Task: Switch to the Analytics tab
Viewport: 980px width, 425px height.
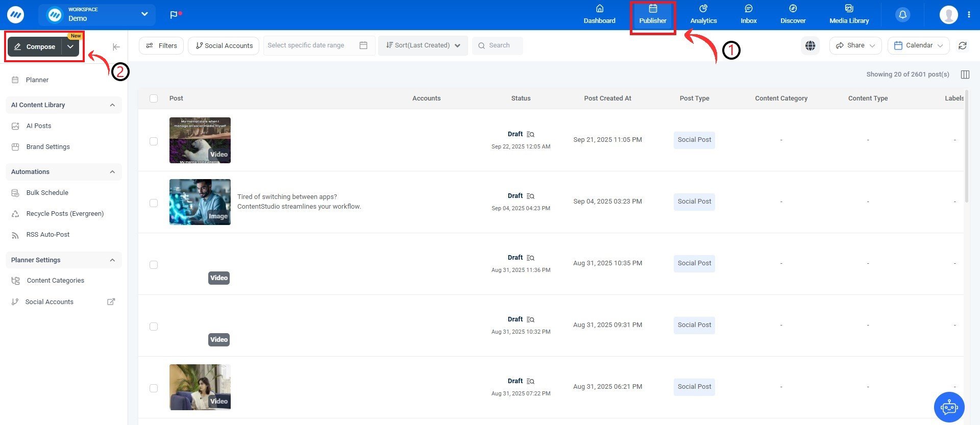Action: click(703, 15)
